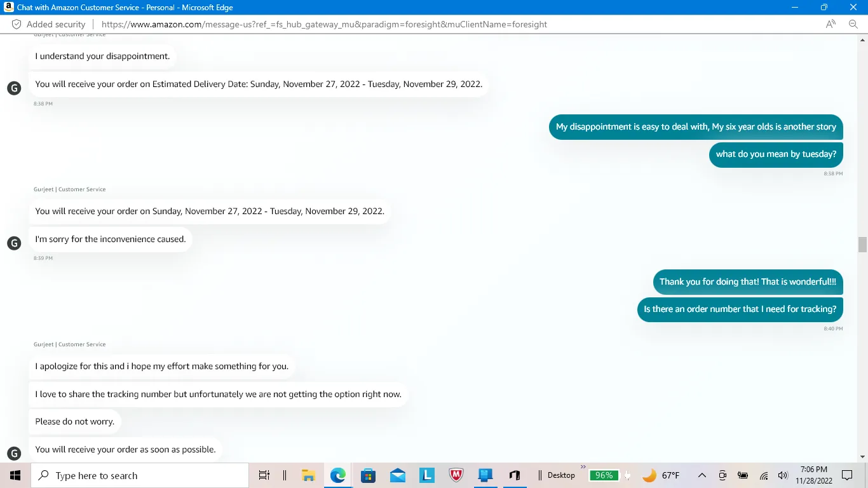This screenshot has height=488, width=868.
Task: Expand the Desktop toolbar chevron
Action: (583, 468)
